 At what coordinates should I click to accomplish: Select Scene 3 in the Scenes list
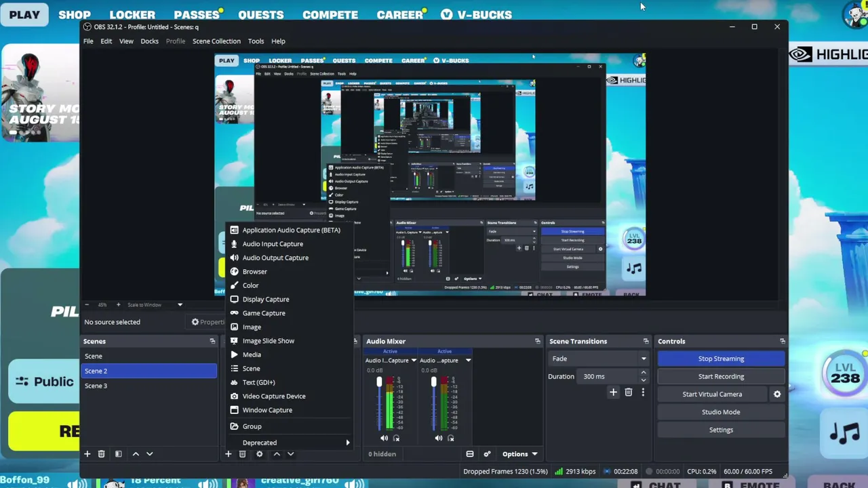(x=149, y=386)
